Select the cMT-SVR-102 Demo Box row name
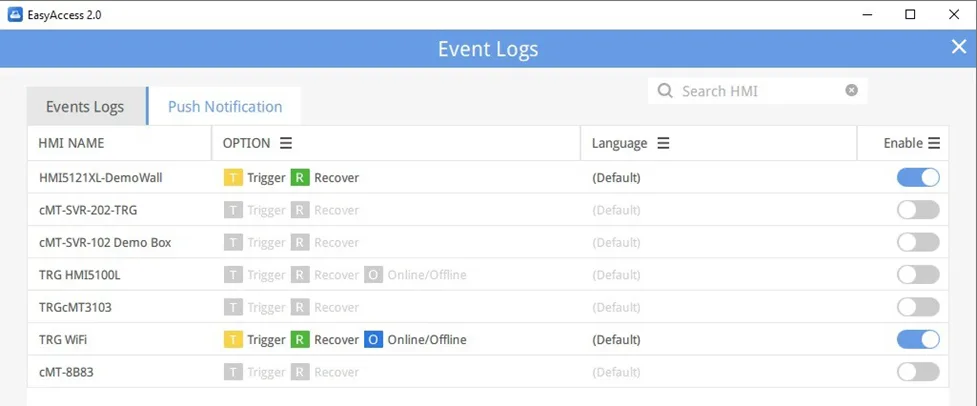977x406 pixels. pos(105,242)
